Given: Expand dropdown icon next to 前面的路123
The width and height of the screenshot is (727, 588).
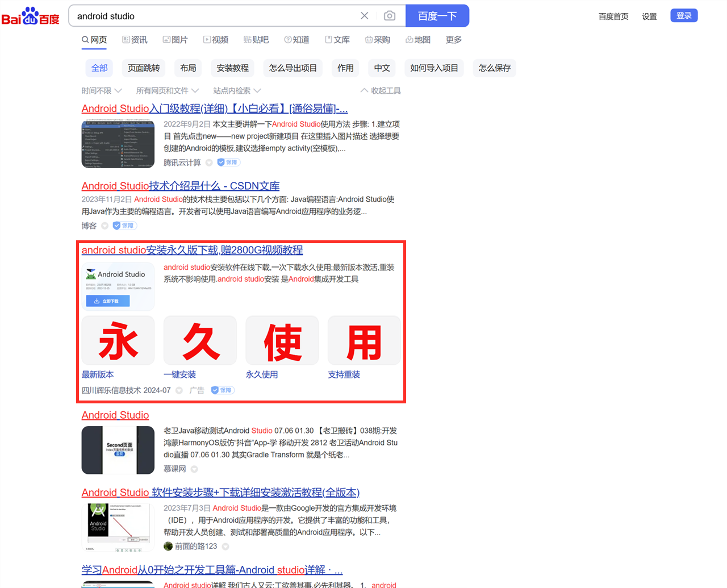Looking at the screenshot, I should click(x=225, y=547).
